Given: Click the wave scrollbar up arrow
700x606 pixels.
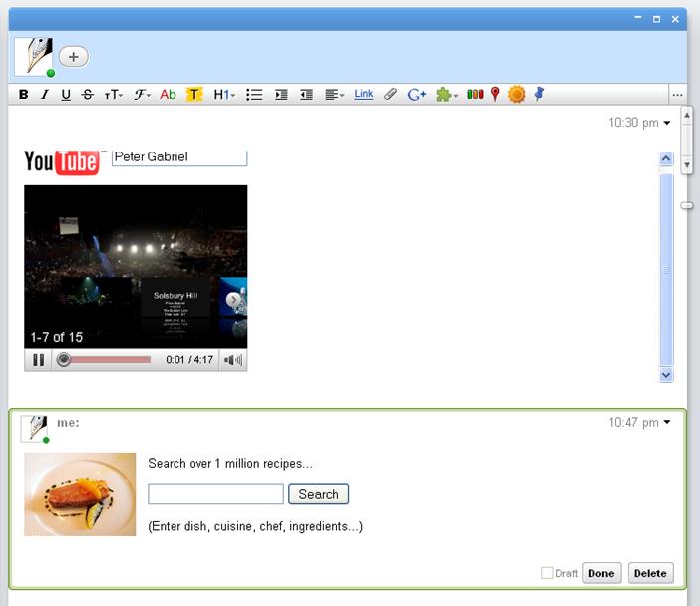Looking at the screenshot, I should (687, 116).
